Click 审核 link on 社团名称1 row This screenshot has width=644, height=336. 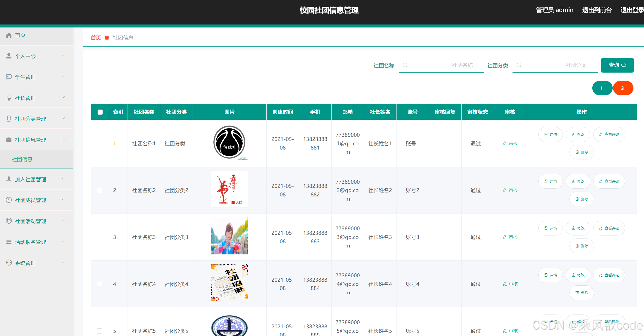(510, 144)
